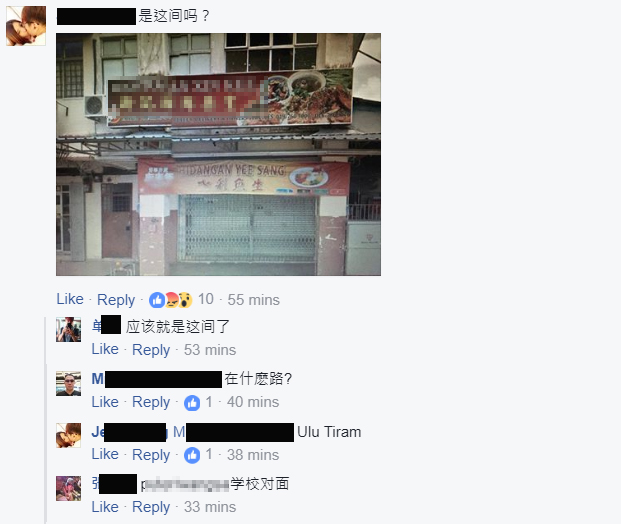Like the Ulu Tiram reply
The height and width of the screenshot is (524, 621).
point(105,454)
